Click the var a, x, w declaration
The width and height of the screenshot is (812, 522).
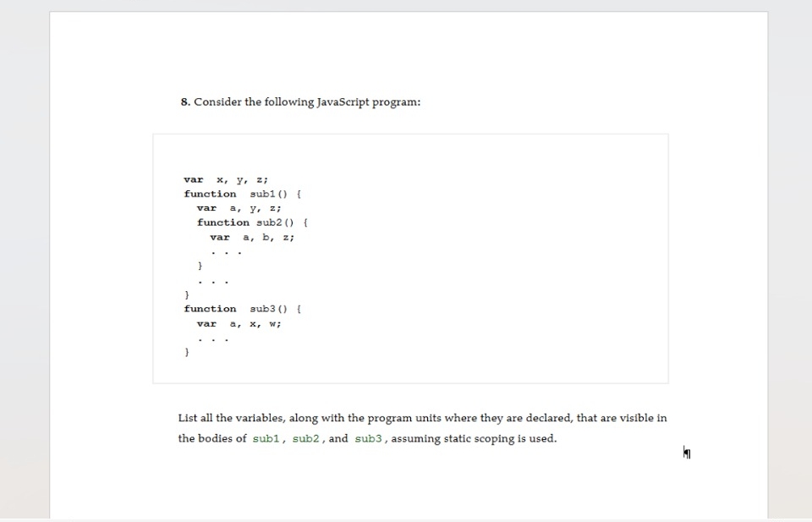tap(239, 323)
